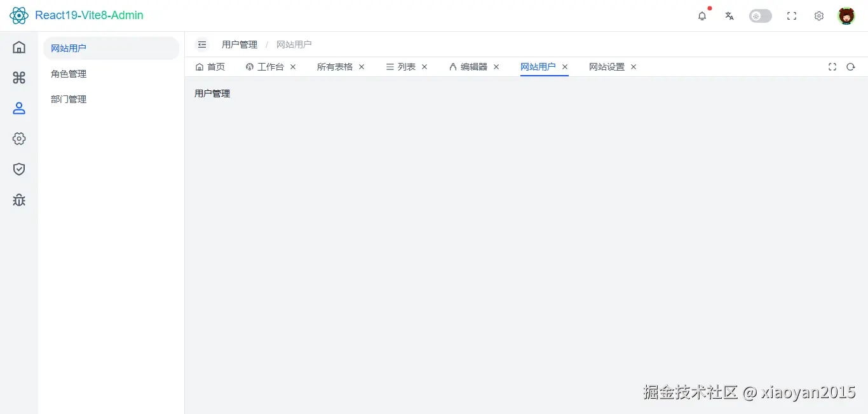Image resolution: width=868 pixels, height=414 pixels.
Task: Select the active 网站用户 tab
Action: point(538,67)
